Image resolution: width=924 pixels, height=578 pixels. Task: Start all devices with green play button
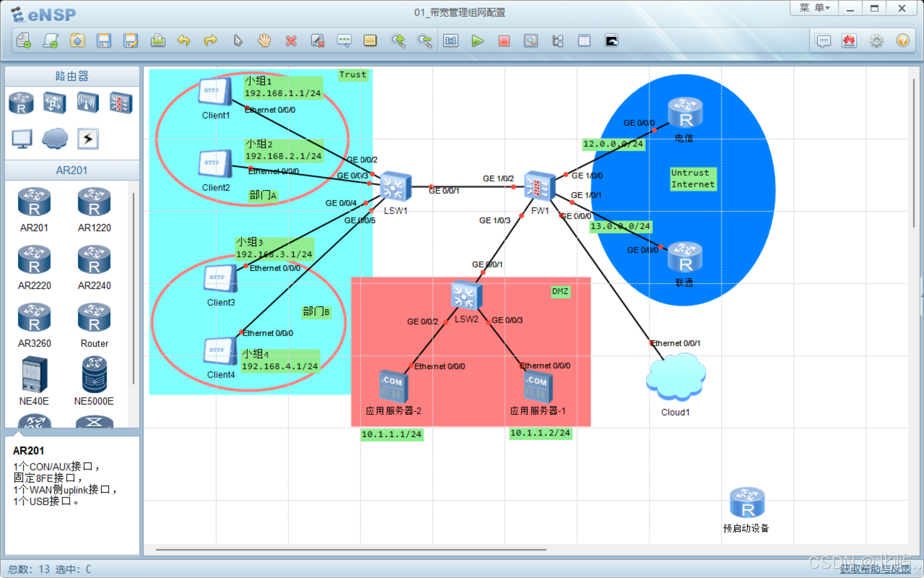477,41
